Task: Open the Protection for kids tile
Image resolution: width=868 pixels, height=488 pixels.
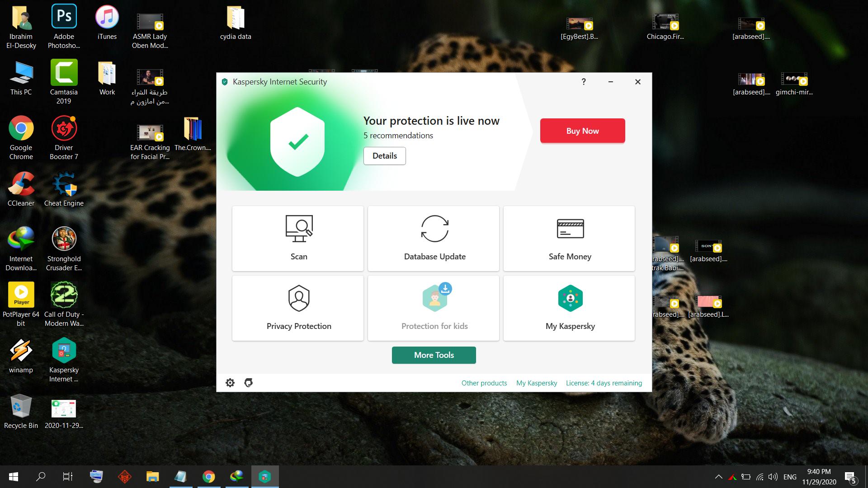Action: [x=434, y=308]
